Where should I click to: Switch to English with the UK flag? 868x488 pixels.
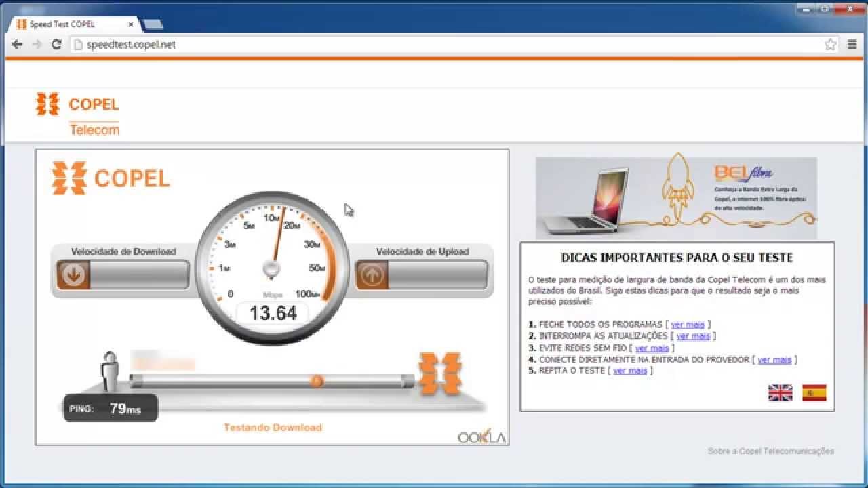pyautogui.click(x=780, y=392)
